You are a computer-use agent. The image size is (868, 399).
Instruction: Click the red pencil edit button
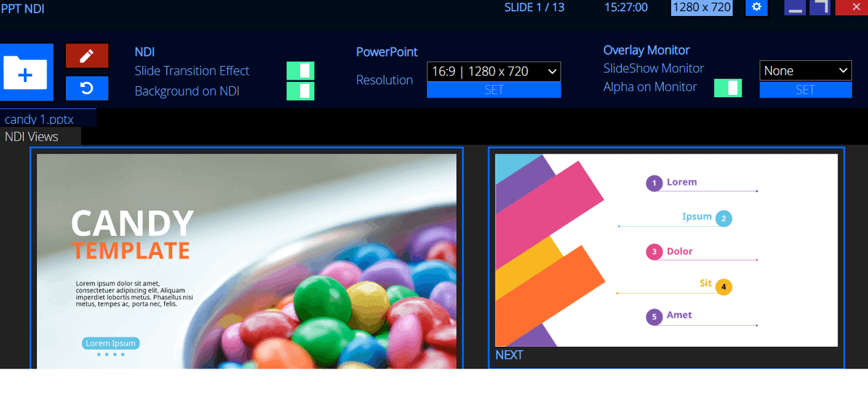87,56
